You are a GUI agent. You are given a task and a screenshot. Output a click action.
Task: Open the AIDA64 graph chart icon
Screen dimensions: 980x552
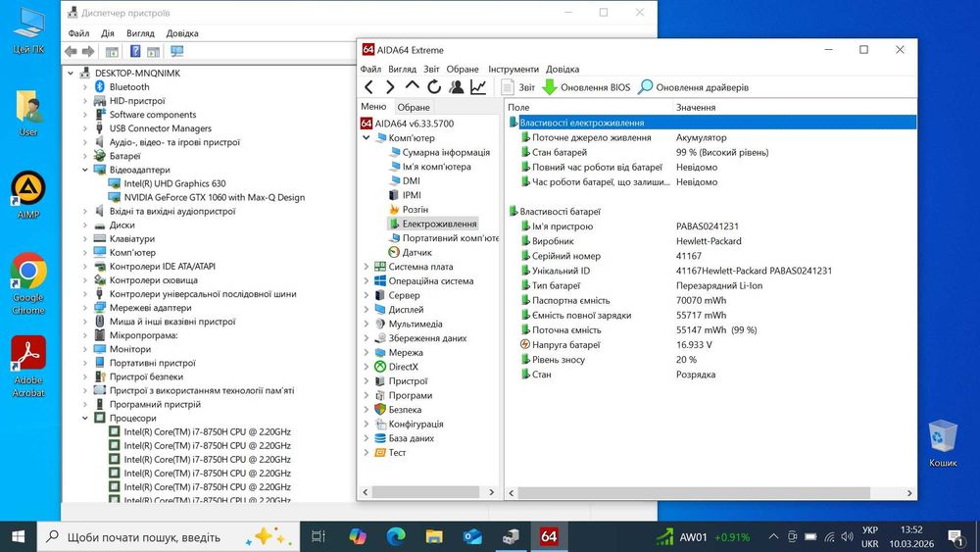[478, 87]
